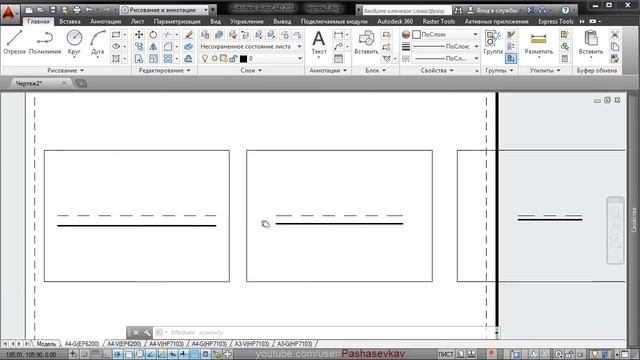
Task: Open the Параметризация ribbon tab
Action: [x=177, y=21]
